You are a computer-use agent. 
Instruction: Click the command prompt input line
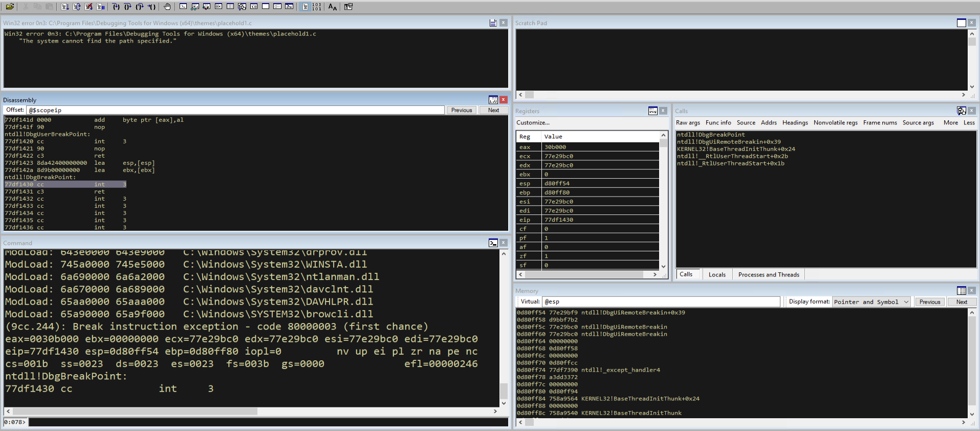(x=268, y=422)
